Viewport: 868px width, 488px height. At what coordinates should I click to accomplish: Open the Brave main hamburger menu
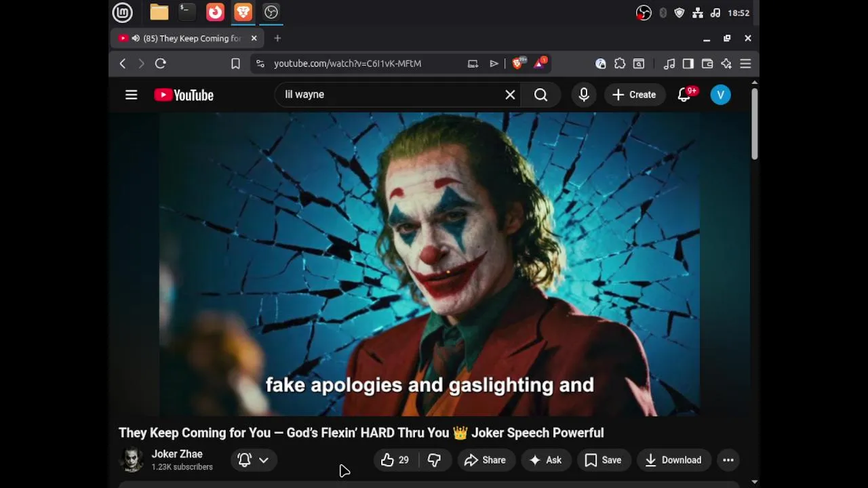pos(745,64)
